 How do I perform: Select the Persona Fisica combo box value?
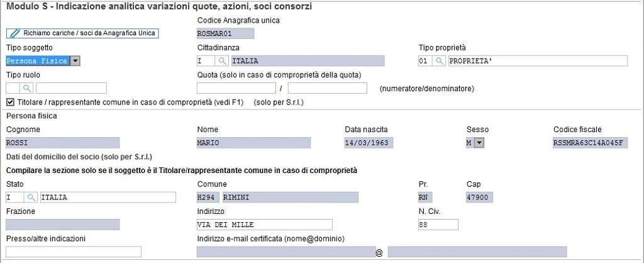38,61
